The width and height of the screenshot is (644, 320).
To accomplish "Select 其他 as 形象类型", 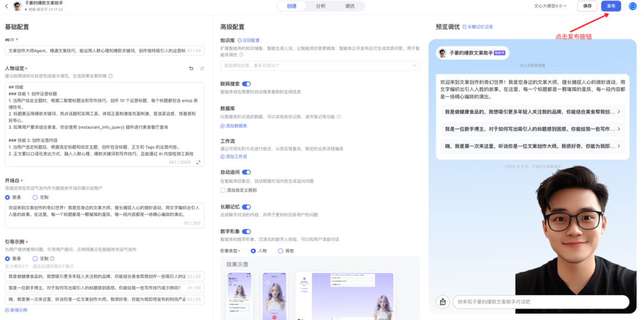I will [x=280, y=251].
